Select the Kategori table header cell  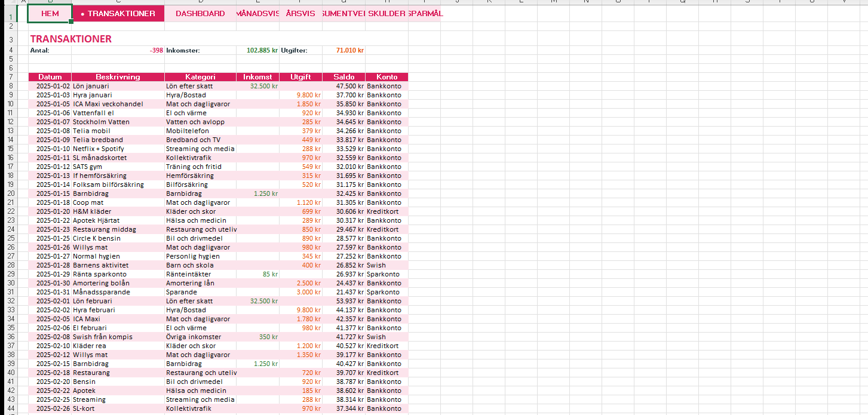click(x=200, y=77)
